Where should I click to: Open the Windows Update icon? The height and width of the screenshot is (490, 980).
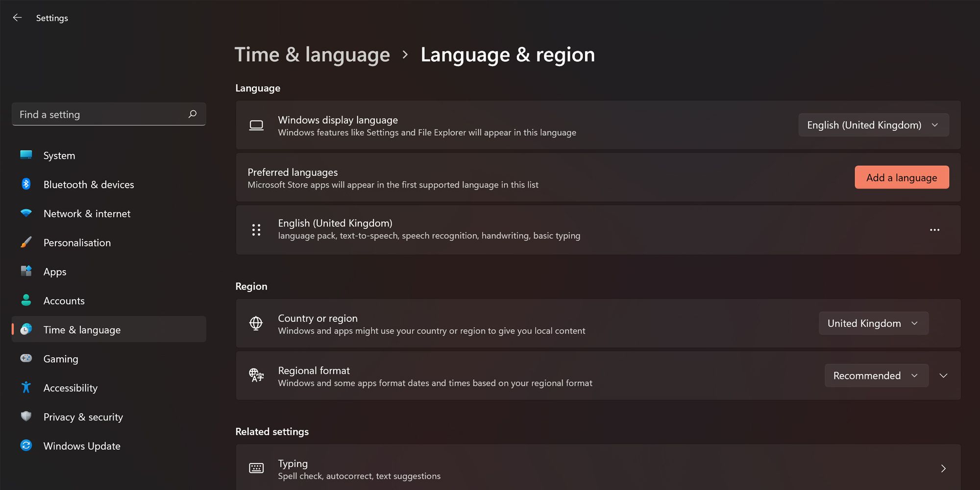tap(26, 445)
